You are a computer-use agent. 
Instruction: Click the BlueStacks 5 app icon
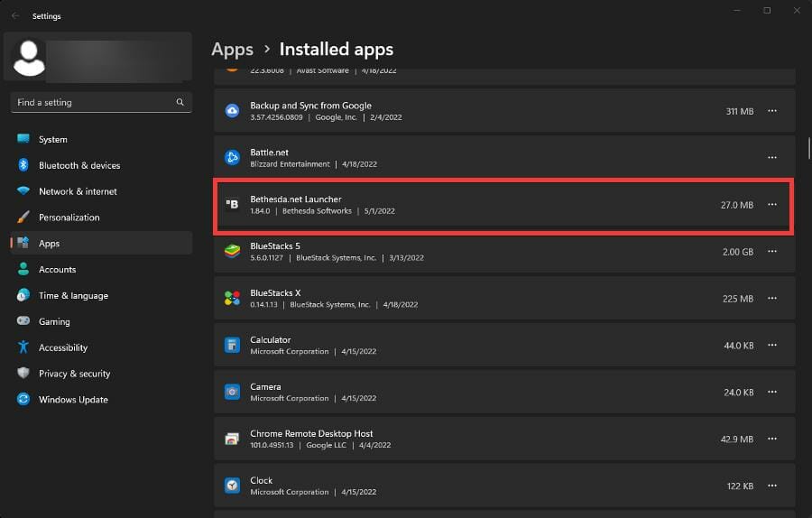point(232,251)
